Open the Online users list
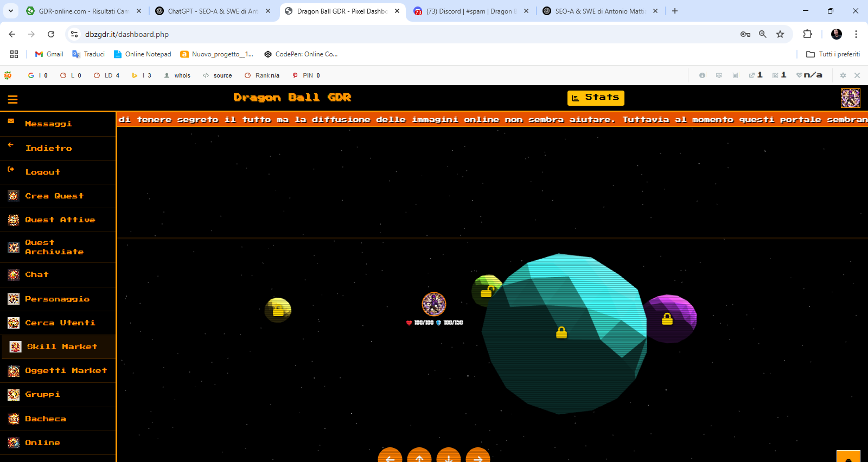 [x=58, y=442]
